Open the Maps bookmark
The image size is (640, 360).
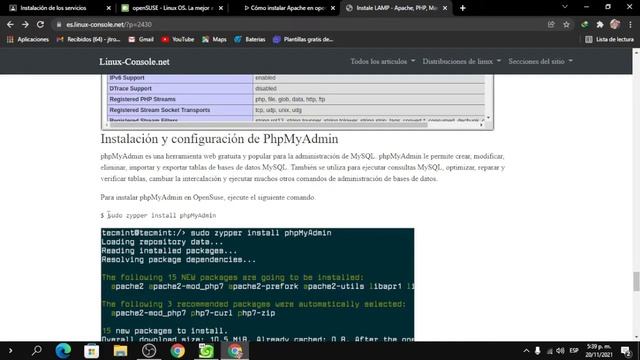pyautogui.click(x=214, y=39)
